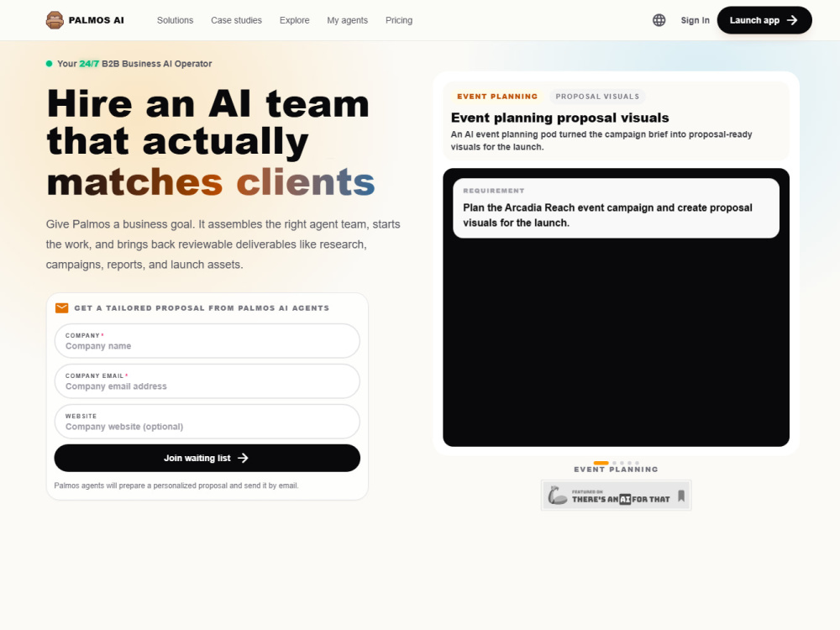Open the globe language selector
Viewport: 840px width, 630px height.
(x=659, y=20)
